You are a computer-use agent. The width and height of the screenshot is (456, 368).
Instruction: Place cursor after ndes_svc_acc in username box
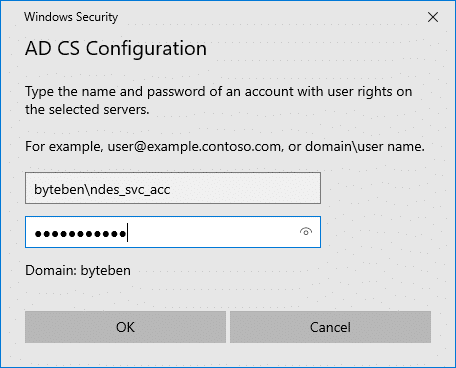pos(171,189)
